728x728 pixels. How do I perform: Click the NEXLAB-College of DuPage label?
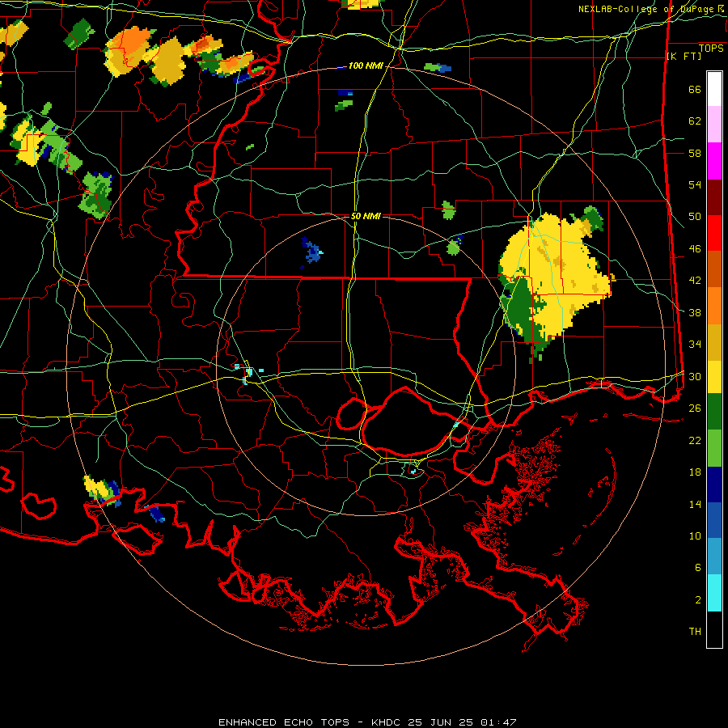pos(651,9)
